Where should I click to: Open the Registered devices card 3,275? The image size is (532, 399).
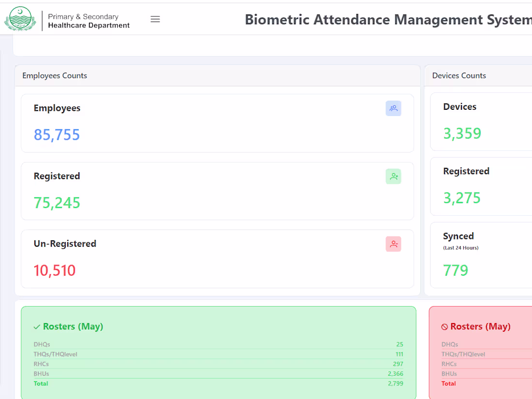coord(481,186)
